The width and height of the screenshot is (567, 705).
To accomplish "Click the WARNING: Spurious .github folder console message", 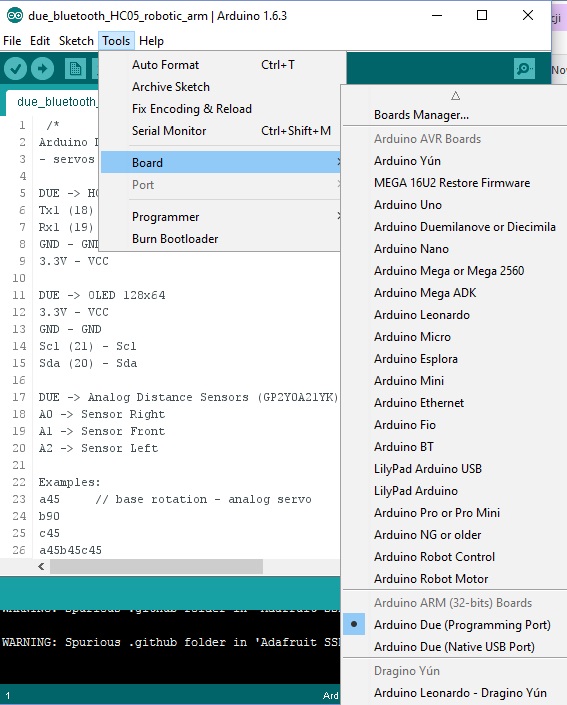I will coord(170,642).
